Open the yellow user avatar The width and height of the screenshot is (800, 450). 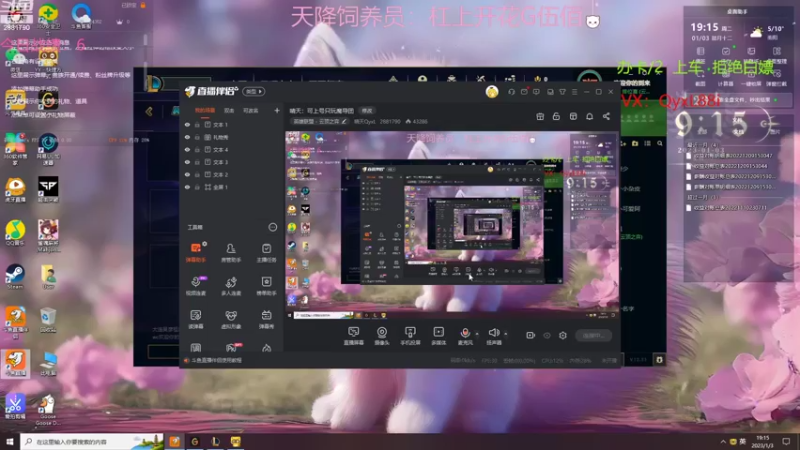click(x=492, y=92)
